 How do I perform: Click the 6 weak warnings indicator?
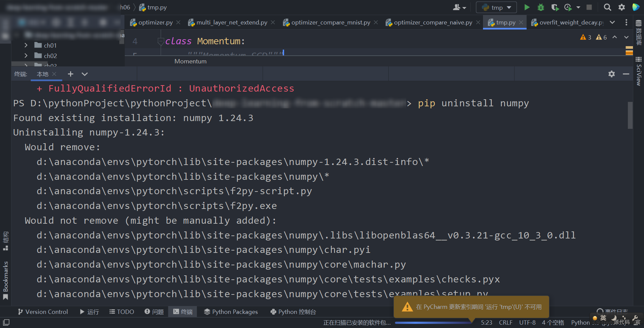[x=601, y=37]
